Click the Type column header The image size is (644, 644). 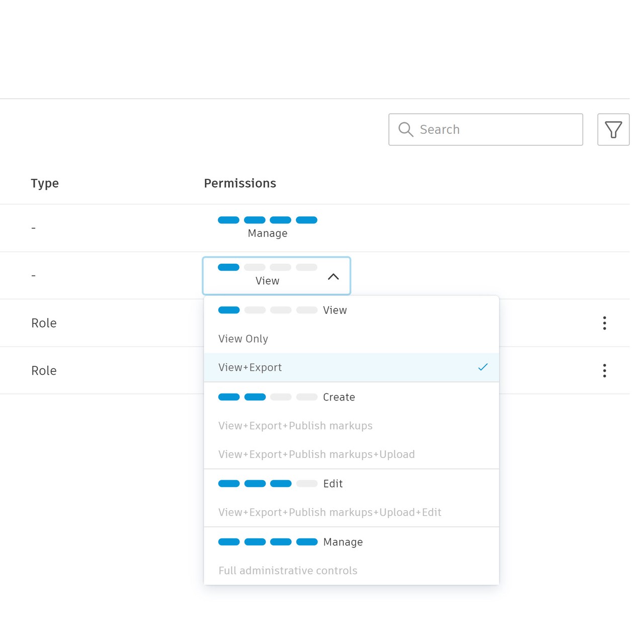[x=45, y=183]
